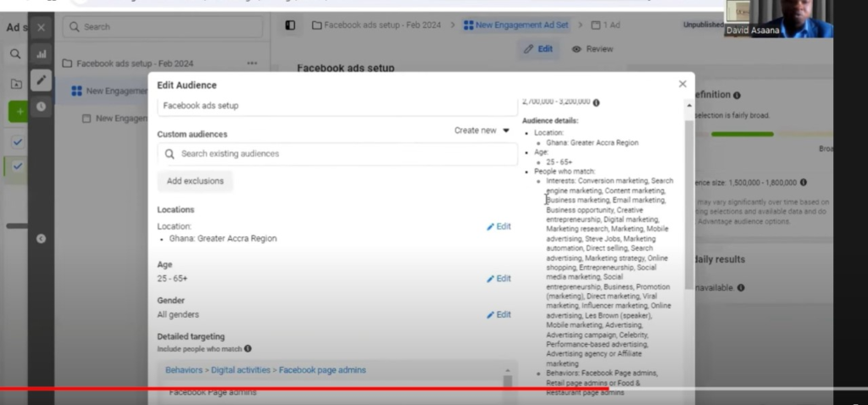Open the clock history icon in sidebar
Screen dimensions: 868x405
point(41,106)
